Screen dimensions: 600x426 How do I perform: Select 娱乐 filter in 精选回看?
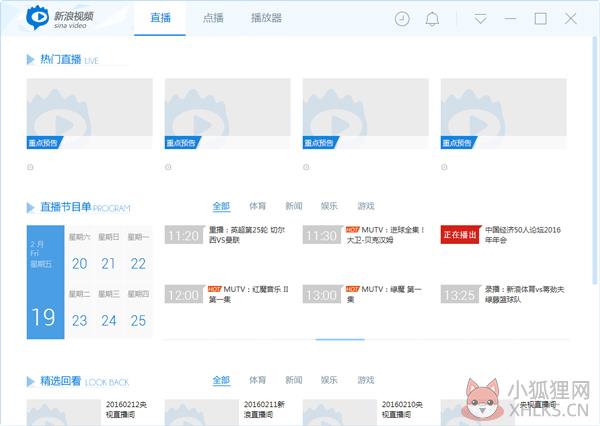click(x=329, y=380)
